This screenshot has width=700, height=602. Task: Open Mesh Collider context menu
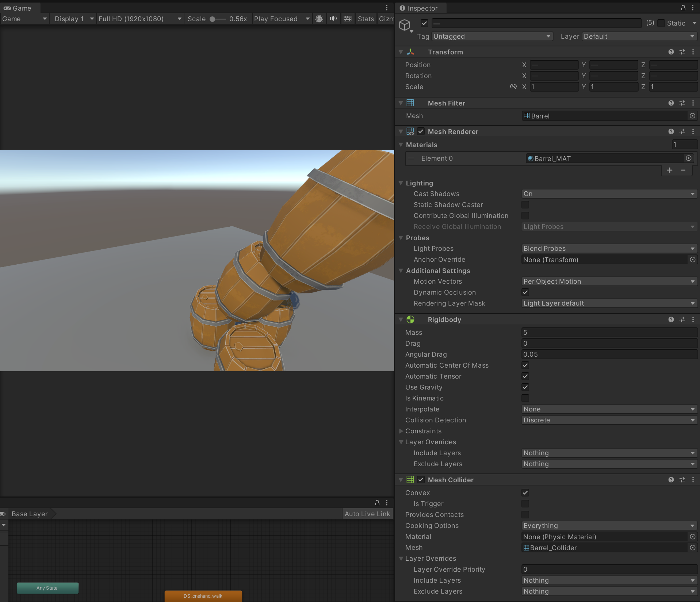[x=693, y=480]
